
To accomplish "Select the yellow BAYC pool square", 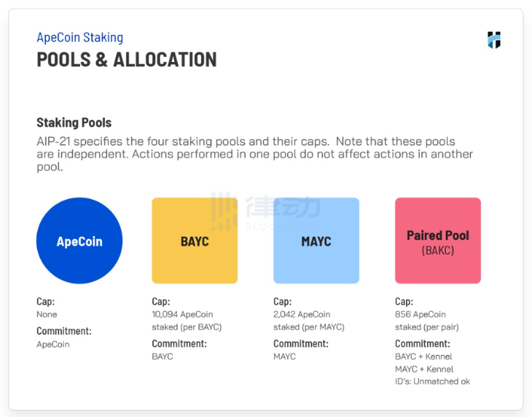I will pyautogui.click(x=195, y=241).
